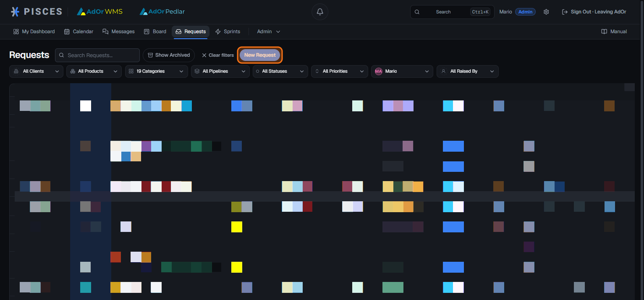Image resolution: width=644 pixels, height=300 pixels.
Task: Toggle Show Archived requests
Action: point(169,55)
